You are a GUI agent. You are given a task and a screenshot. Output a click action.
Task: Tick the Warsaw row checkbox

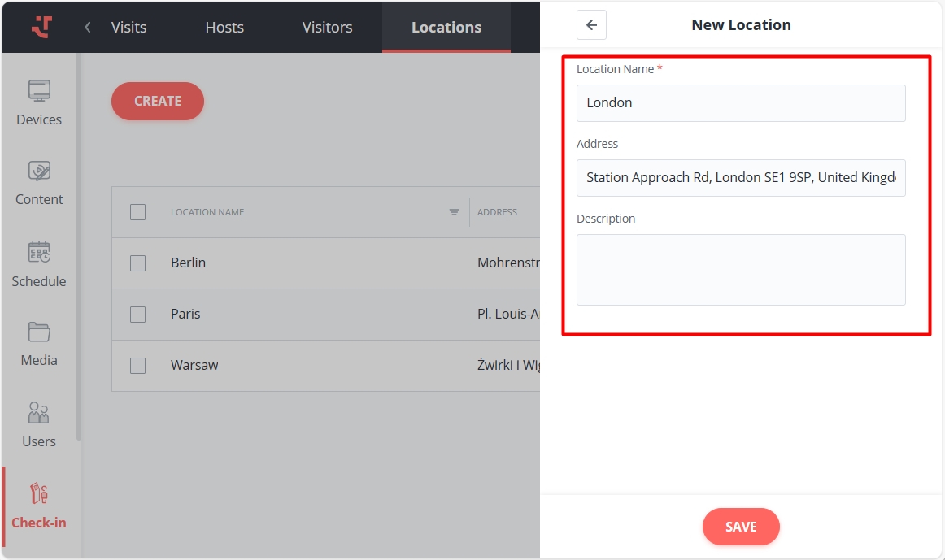[x=138, y=366]
